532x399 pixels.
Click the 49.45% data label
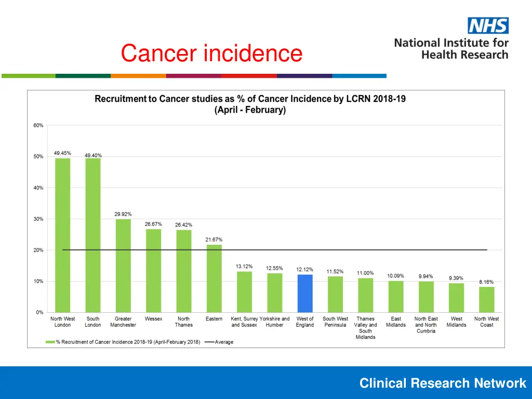click(62, 153)
